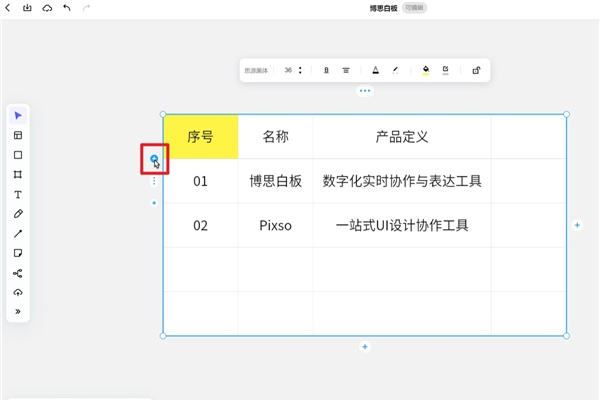Click the 博思白板 table cell
This screenshot has height=400, width=600.
(x=276, y=181)
